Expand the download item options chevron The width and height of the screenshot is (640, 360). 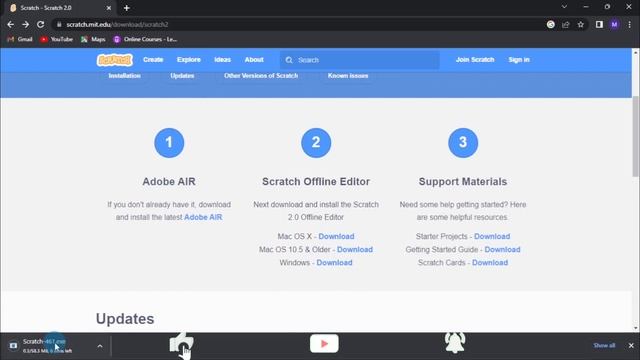tap(100, 346)
